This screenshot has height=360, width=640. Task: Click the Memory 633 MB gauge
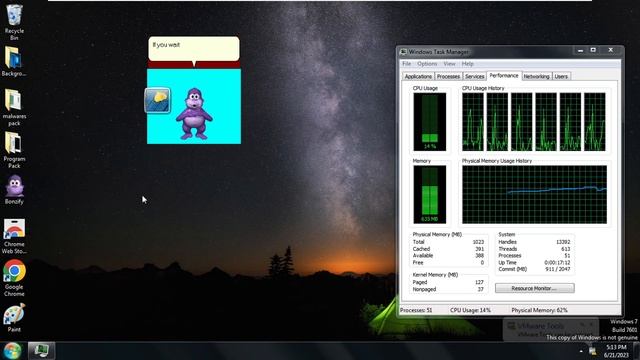tap(429, 194)
